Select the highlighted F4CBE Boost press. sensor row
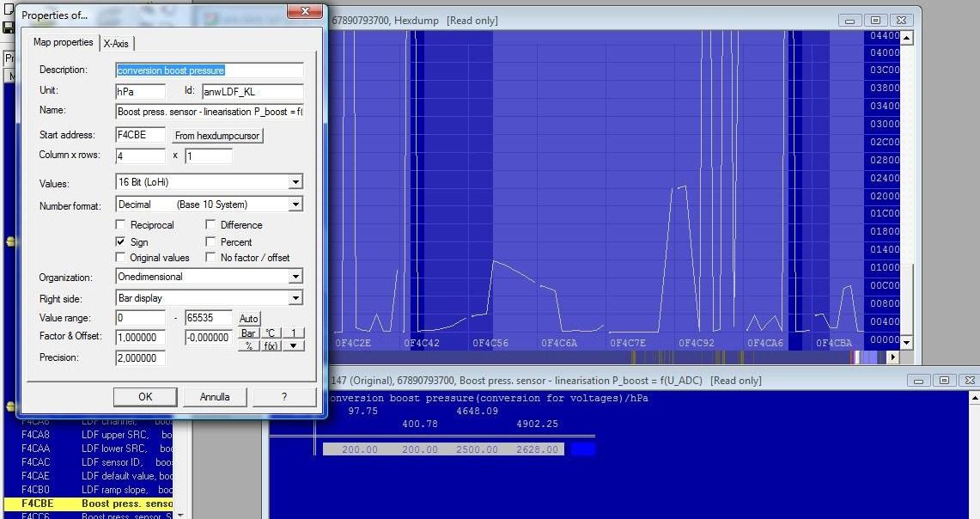 [88, 504]
